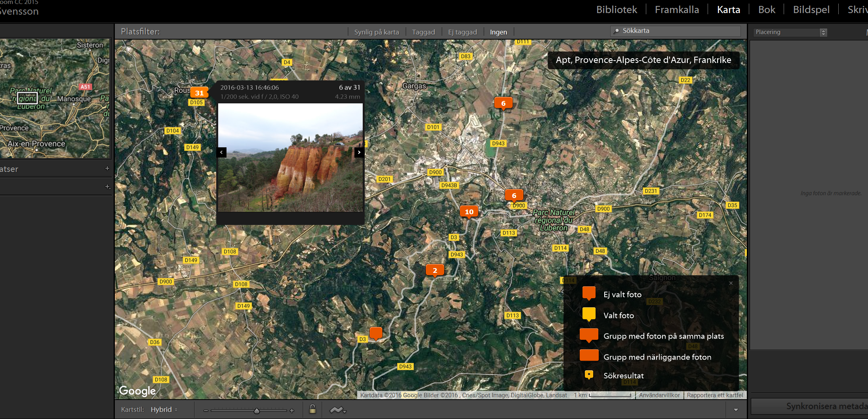Switch to the Framkalla module
The width and height of the screenshot is (868, 419).
tap(677, 10)
